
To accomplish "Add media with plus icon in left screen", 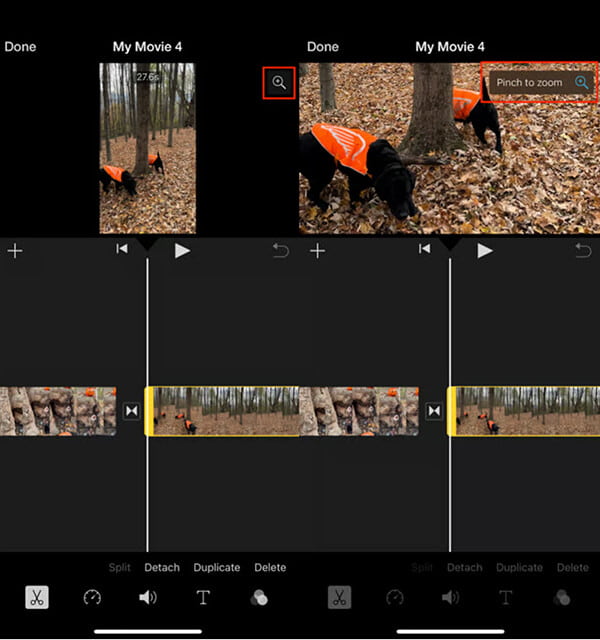I will pyautogui.click(x=15, y=251).
